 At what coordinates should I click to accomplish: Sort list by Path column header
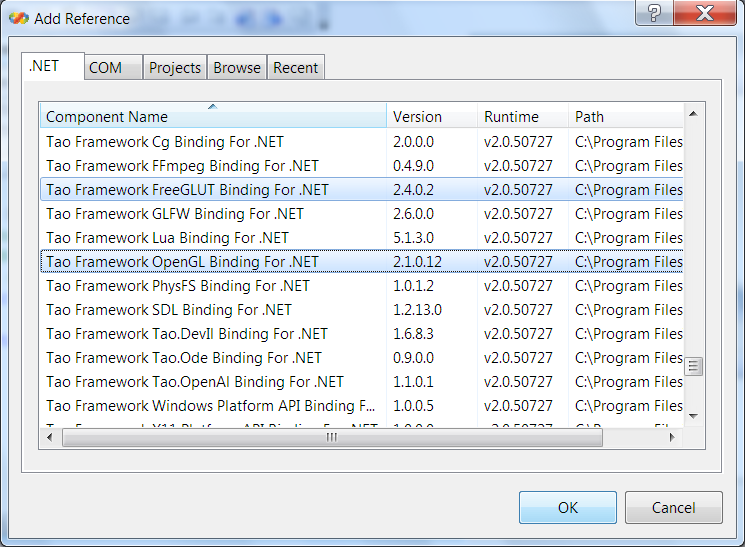[x=626, y=116]
